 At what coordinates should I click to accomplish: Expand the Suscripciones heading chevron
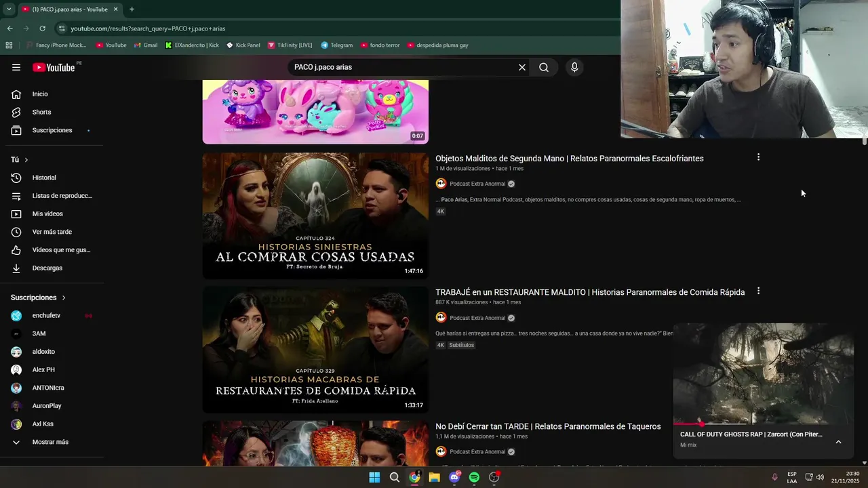click(64, 298)
